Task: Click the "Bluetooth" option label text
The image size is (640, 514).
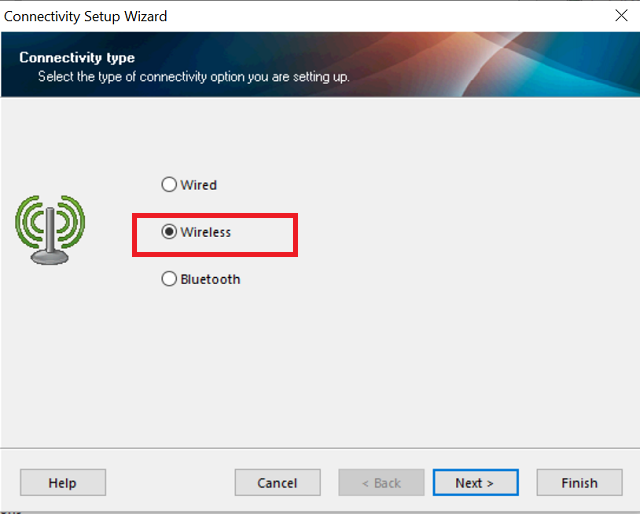Action: pos(210,279)
